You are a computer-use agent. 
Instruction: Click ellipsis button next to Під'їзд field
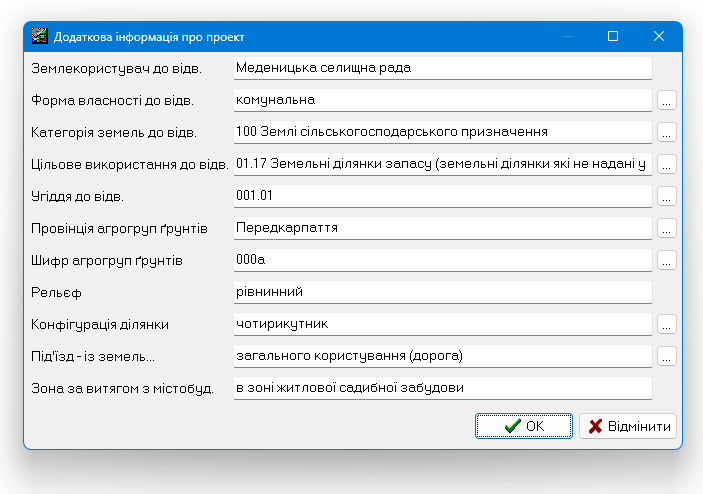(x=667, y=356)
